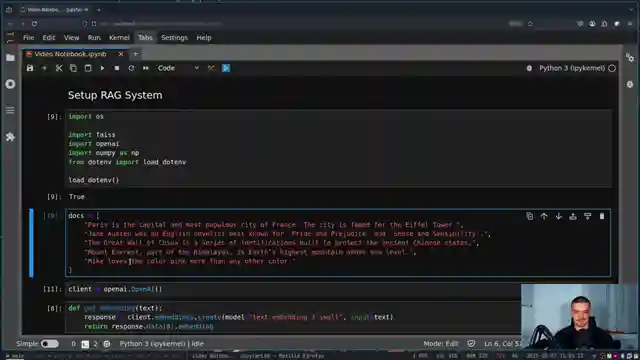Viewport: 640px width, 360px height.
Task: Insert a cell above the docs cell
Action: (573, 216)
